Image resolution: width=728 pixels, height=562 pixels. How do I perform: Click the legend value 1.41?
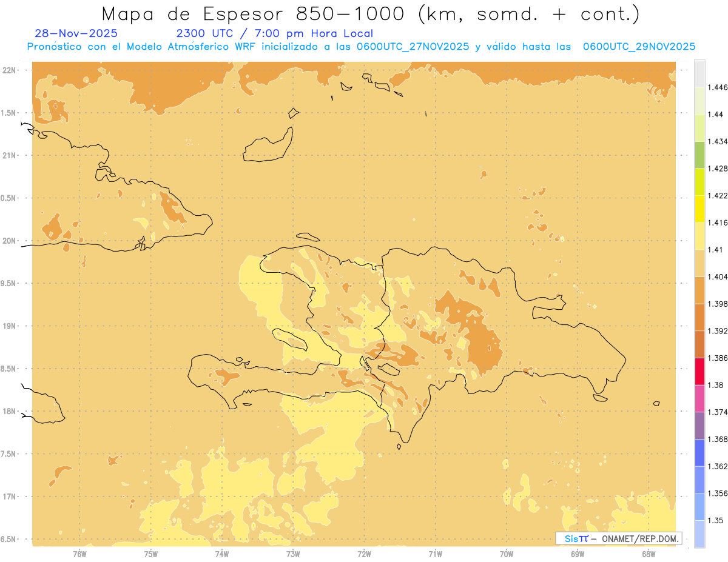point(715,249)
